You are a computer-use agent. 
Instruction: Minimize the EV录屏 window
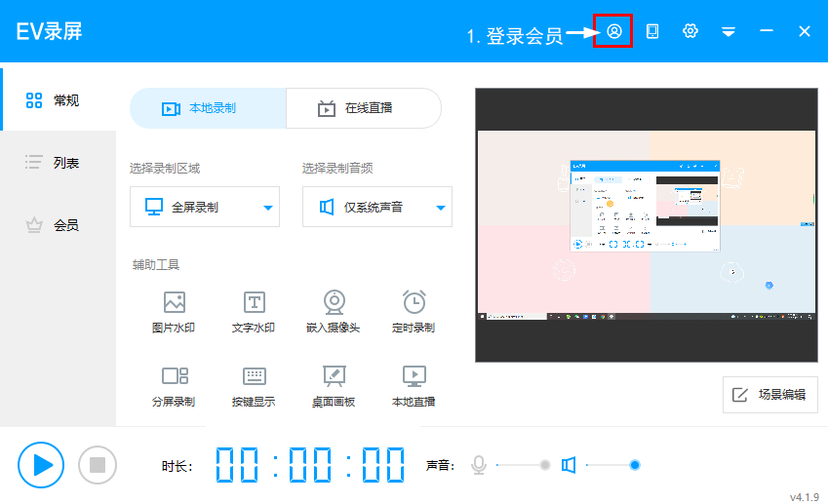click(x=767, y=31)
